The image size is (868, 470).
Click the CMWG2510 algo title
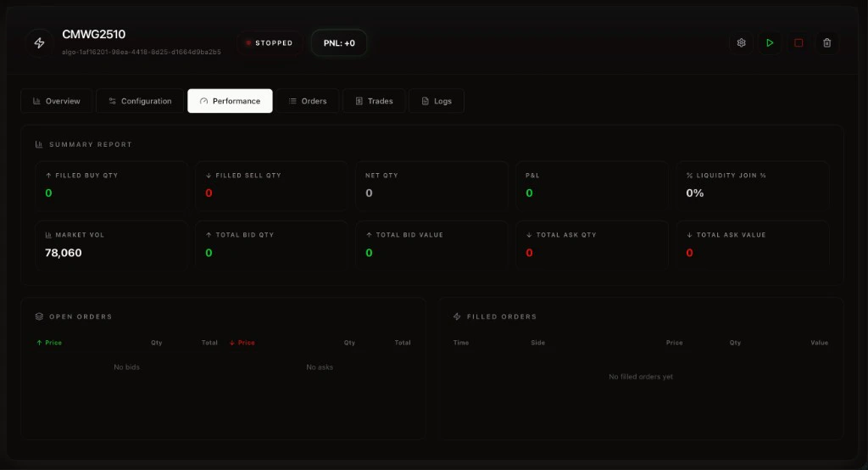93,35
